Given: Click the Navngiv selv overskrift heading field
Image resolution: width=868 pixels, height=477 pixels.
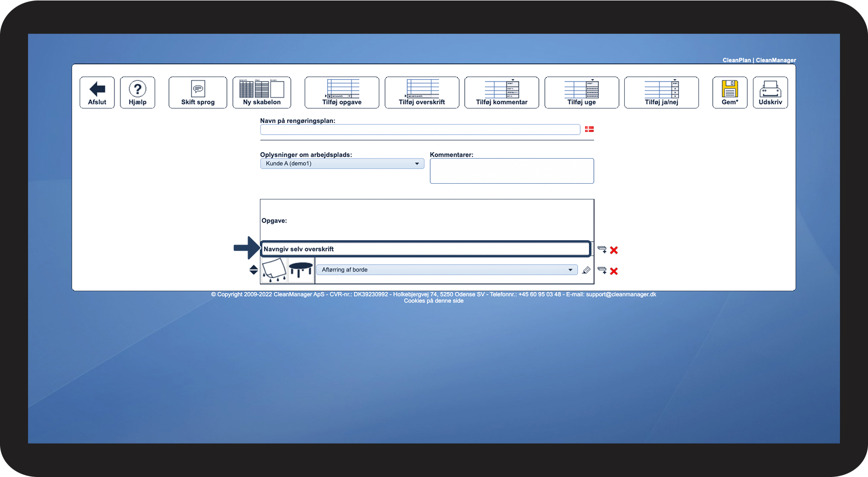Looking at the screenshot, I should point(425,249).
